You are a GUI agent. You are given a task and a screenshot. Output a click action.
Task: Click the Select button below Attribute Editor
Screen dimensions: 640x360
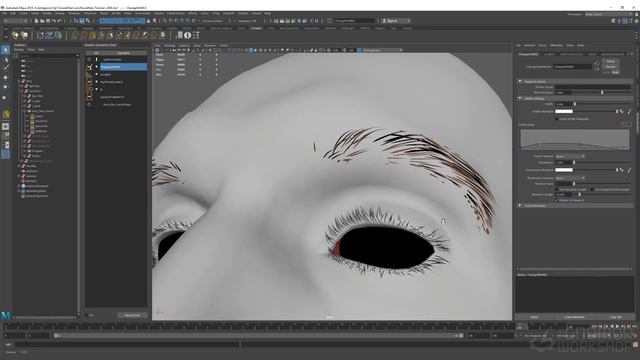click(x=534, y=317)
